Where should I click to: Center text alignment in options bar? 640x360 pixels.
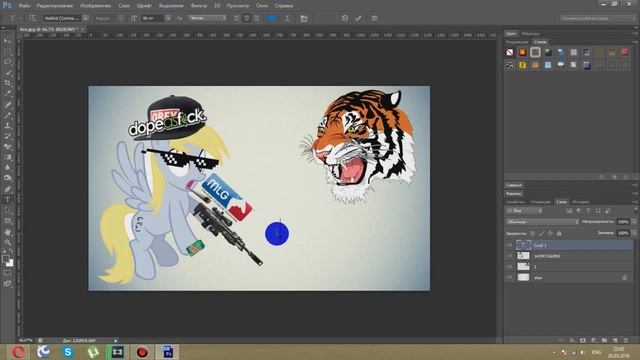[247, 18]
